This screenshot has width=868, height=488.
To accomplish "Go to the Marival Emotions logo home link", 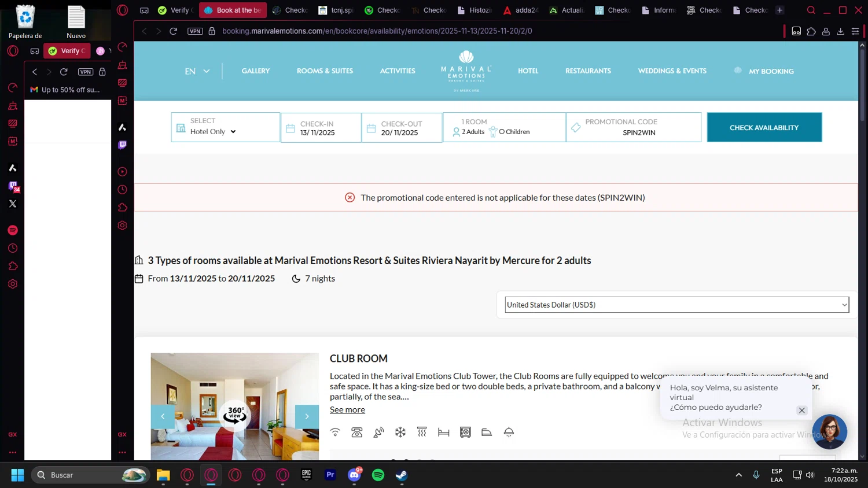I will pyautogui.click(x=466, y=71).
